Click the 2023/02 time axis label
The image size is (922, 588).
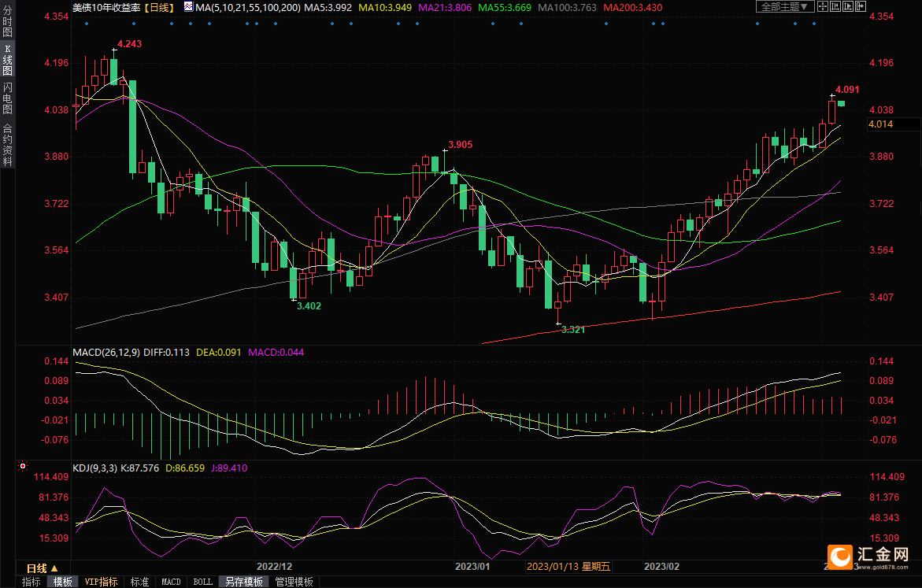(x=661, y=566)
